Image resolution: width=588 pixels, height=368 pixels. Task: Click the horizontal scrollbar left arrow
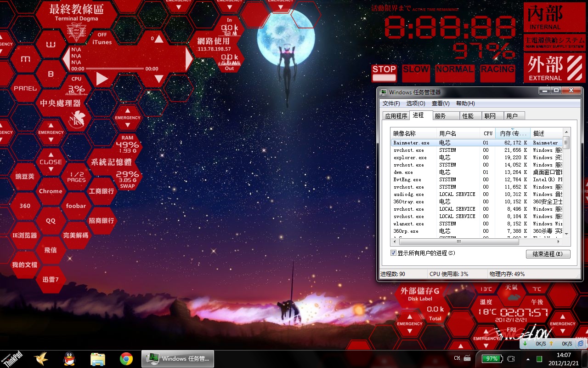(395, 241)
